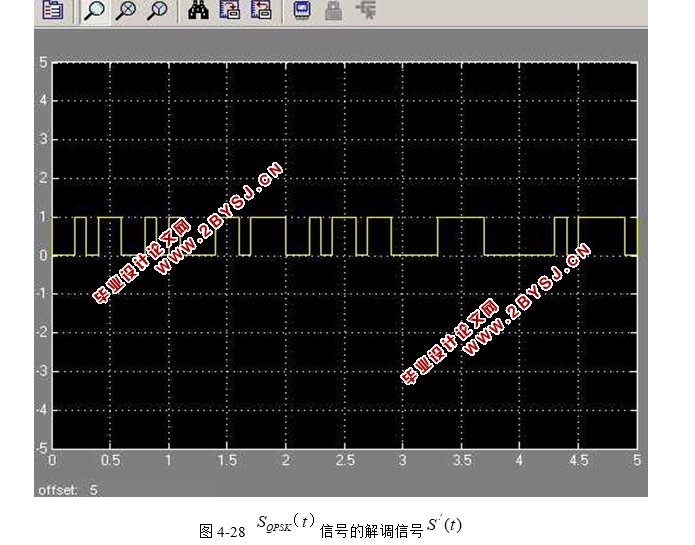Click the y-axis tick label -5

click(x=42, y=448)
